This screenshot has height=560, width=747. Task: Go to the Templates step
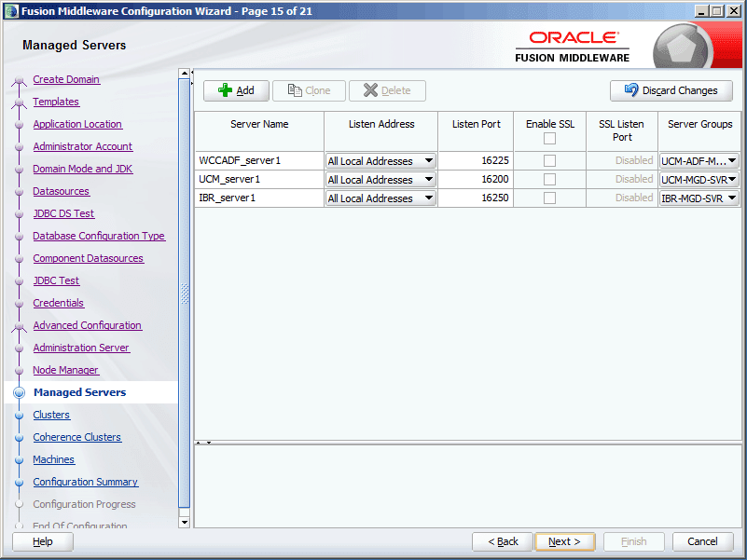[x=56, y=102]
